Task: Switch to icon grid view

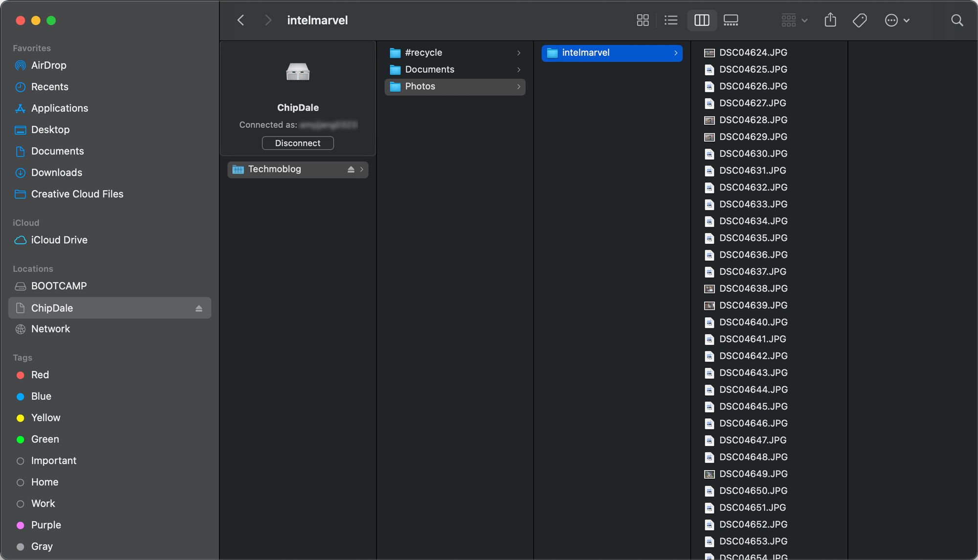Action: [x=643, y=21]
